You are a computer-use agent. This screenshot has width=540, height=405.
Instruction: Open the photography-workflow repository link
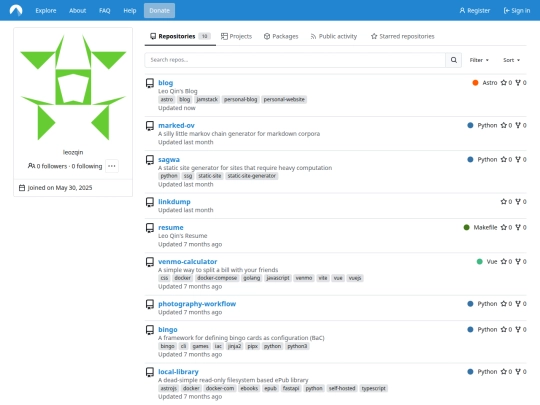(197, 304)
